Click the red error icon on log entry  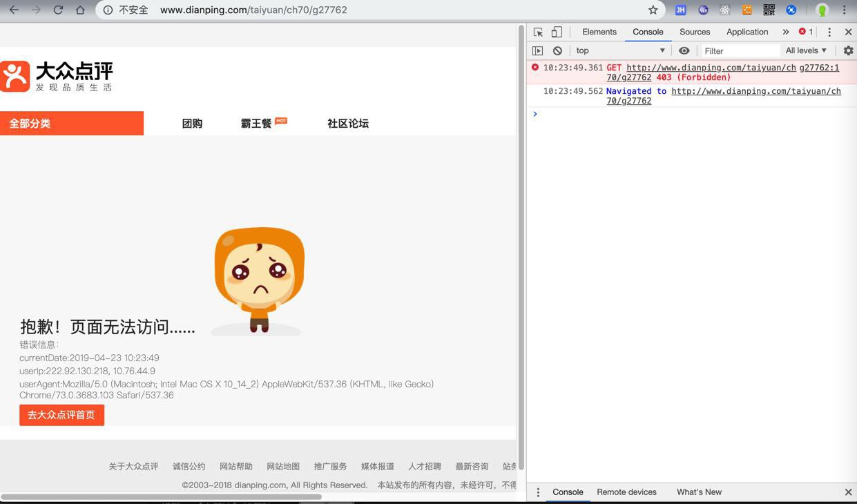click(x=535, y=68)
